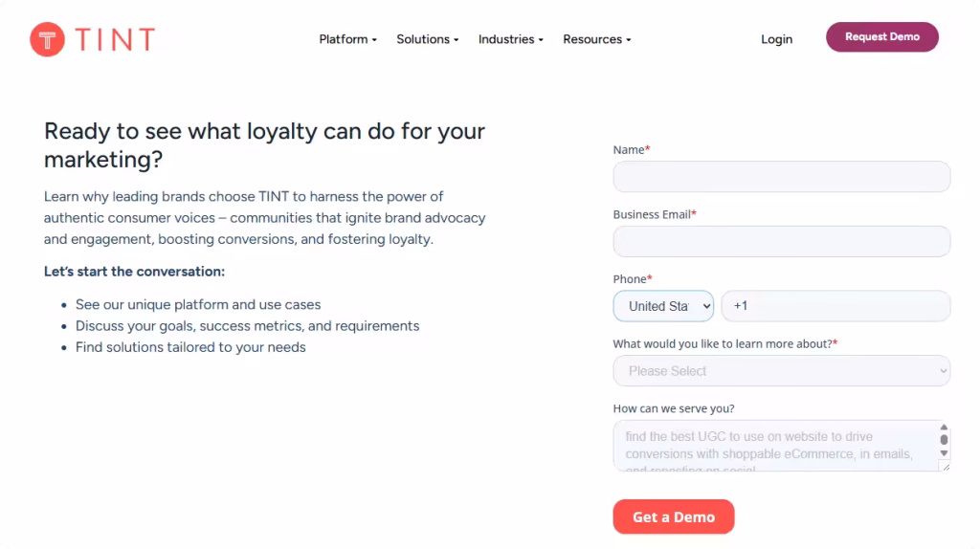Click the textarea resize handle corner
Image resolution: width=980 pixels, height=549 pixels.
(x=947, y=467)
